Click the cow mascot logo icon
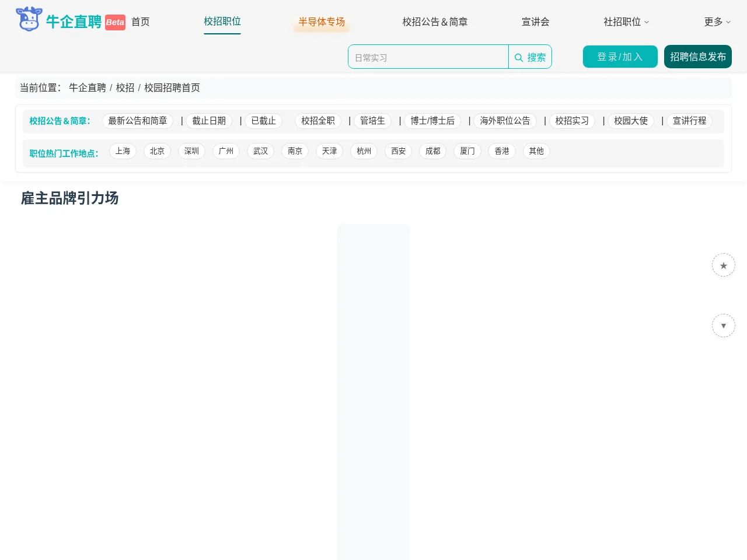The width and height of the screenshot is (747, 560). [29, 19]
